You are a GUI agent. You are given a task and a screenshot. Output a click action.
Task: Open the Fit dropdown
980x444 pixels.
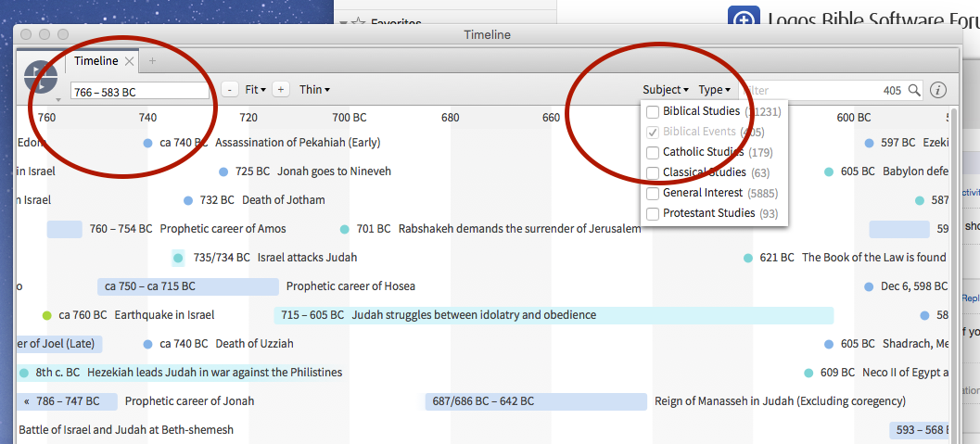[256, 90]
